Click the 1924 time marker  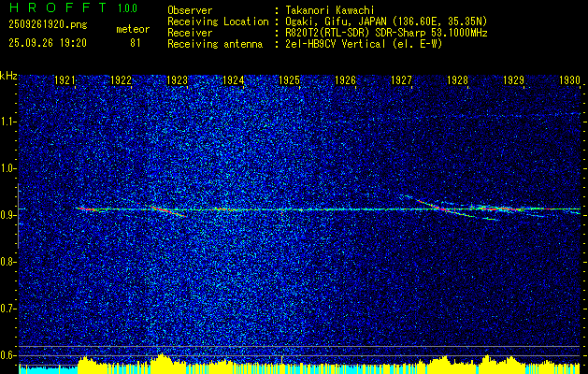(234, 79)
